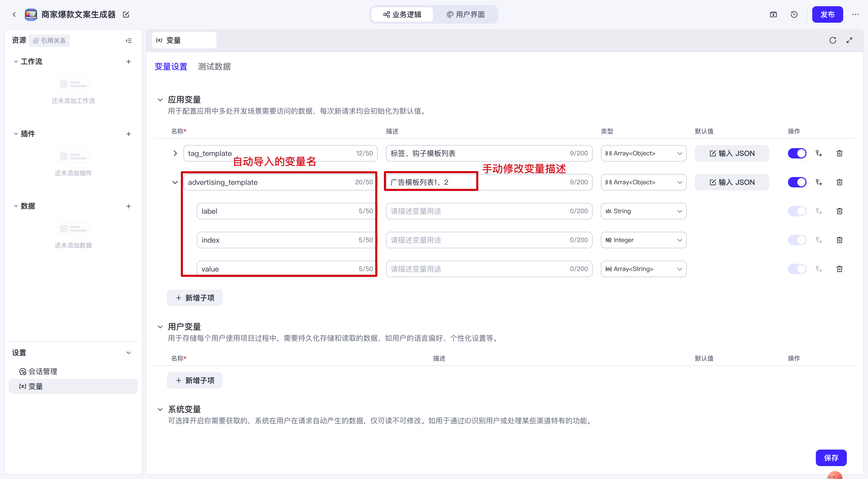Delete the tag_template variable row
This screenshot has width=868, height=479.
pos(839,154)
